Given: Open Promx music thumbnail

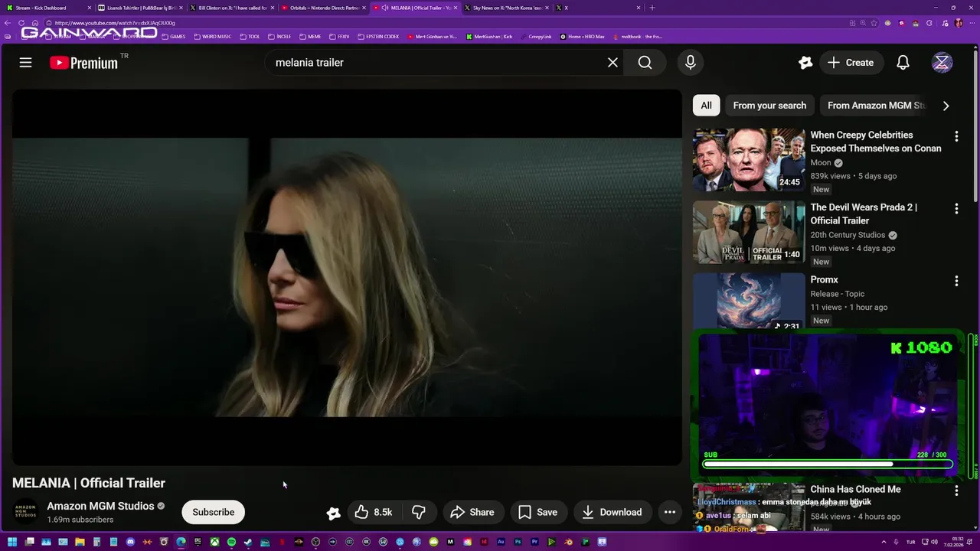Looking at the screenshot, I should click(749, 302).
